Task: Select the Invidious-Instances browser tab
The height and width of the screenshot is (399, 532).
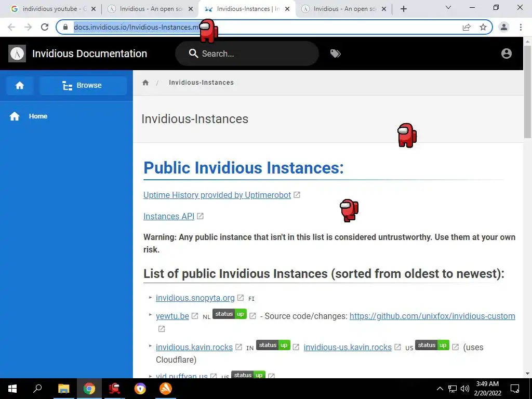Action: 247,9
